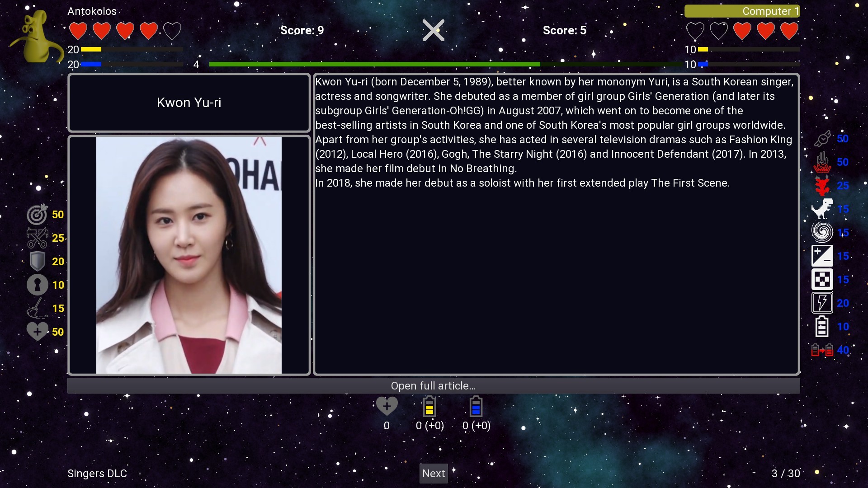This screenshot has width=868, height=488.
Task: Use the shield power-up
Action: click(x=38, y=261)
